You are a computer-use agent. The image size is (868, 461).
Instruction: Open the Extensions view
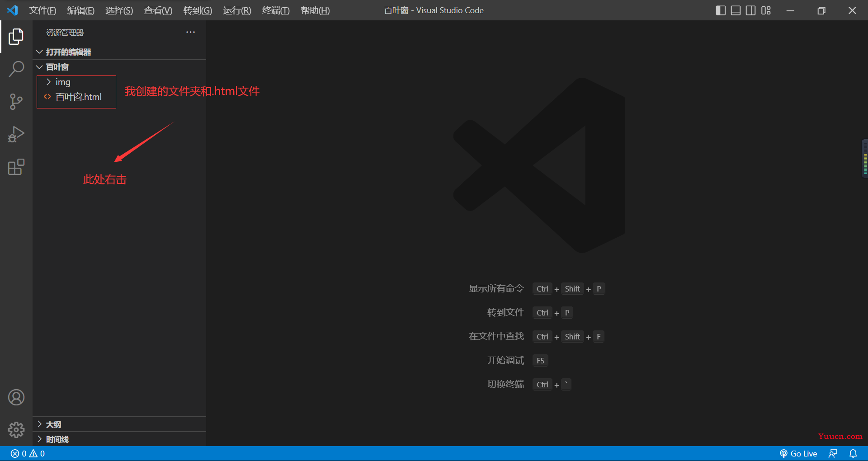coord(16,167)
